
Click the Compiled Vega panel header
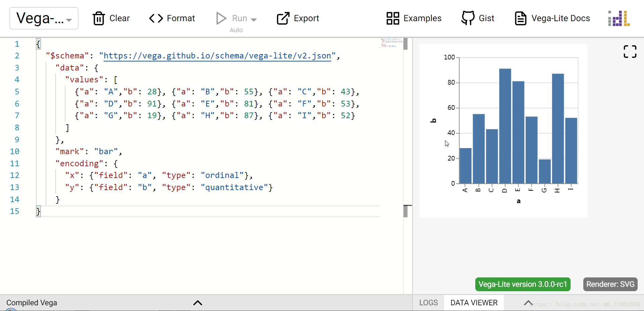tap(206, 303)
